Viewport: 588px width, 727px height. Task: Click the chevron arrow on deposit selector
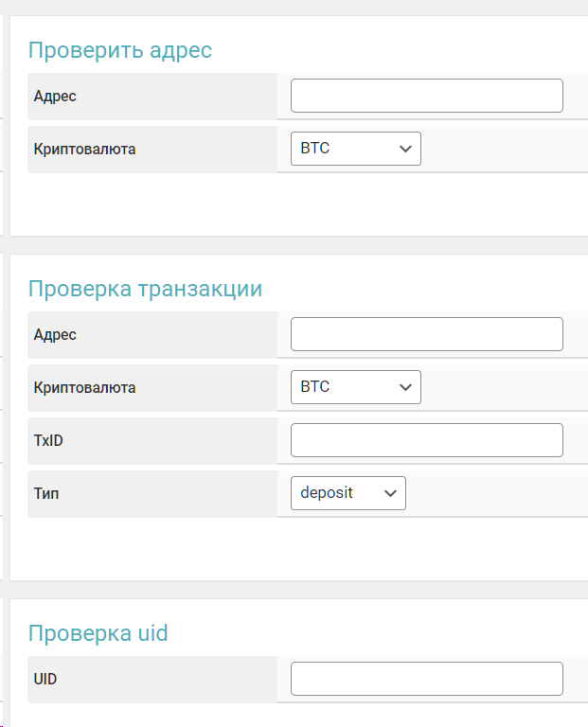[x=390, y=493]
